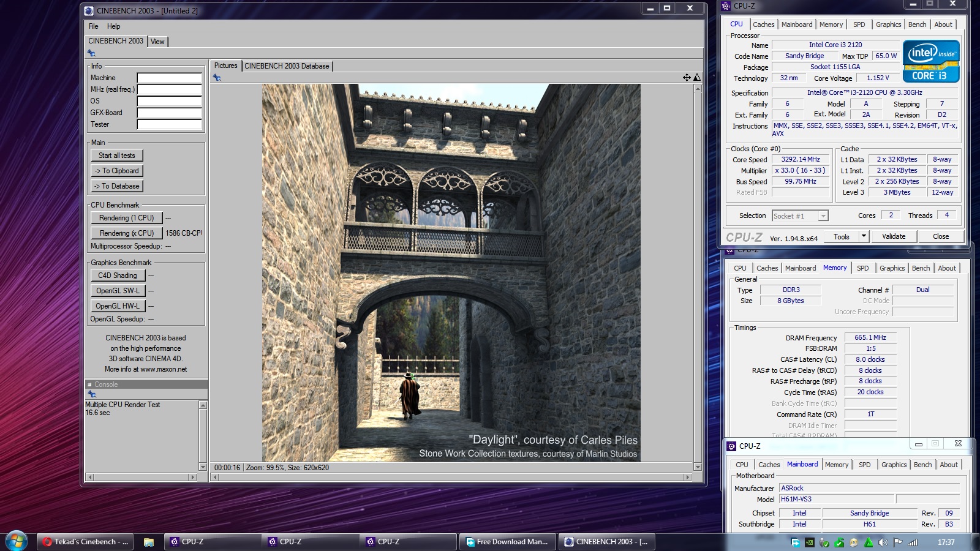Screen dimensions: 980x551
Task: Click the Free Download Manager tray icon
Action: point(795,542)
